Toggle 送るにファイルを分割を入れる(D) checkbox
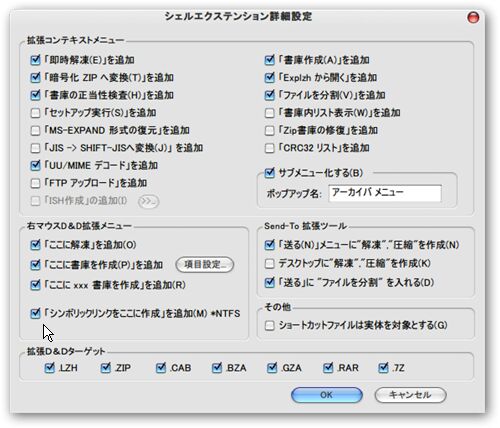 pyautogui.click(x=269, y=283)
